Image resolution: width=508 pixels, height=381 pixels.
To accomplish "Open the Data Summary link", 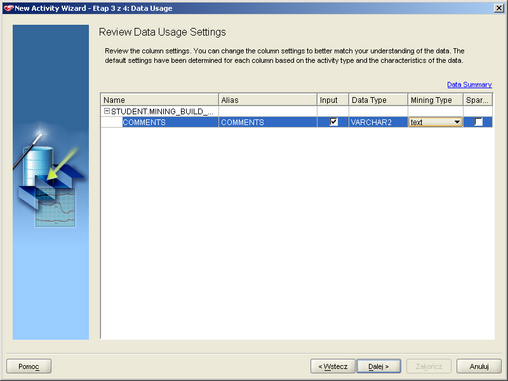I will [469, 85].
